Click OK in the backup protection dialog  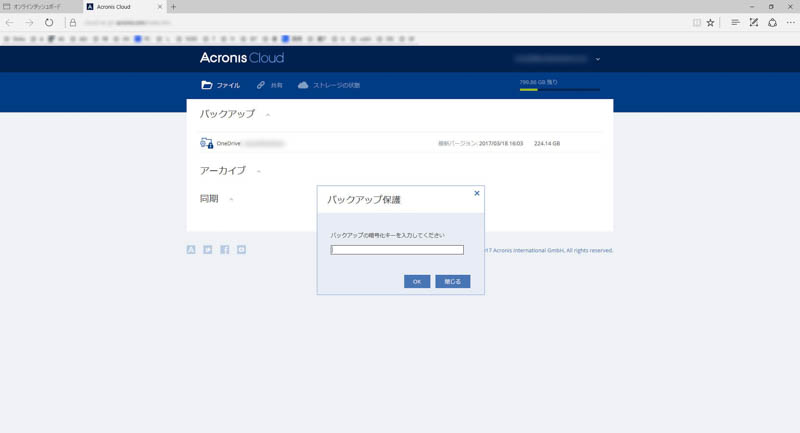point(417,282)
